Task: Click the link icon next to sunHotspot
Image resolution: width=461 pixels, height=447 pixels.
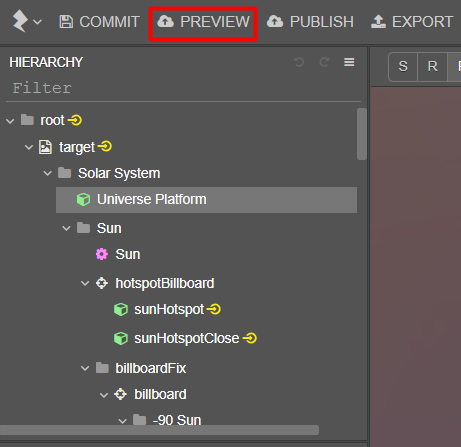Action: coord(214,309)
